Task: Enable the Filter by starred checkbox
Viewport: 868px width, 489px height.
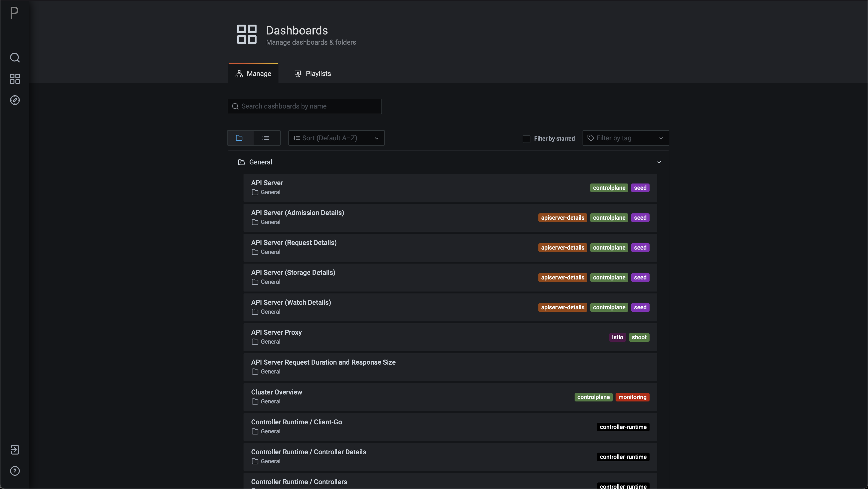Action: (x=526, y=139)
